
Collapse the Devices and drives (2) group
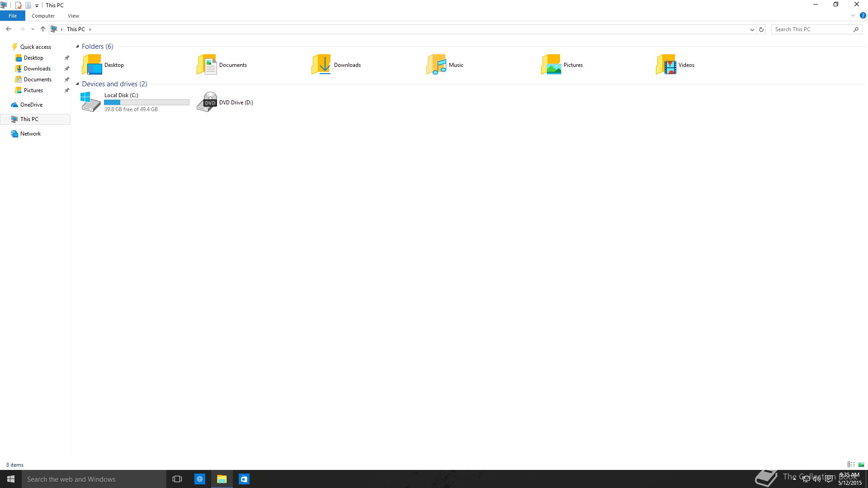click(77, 84)
